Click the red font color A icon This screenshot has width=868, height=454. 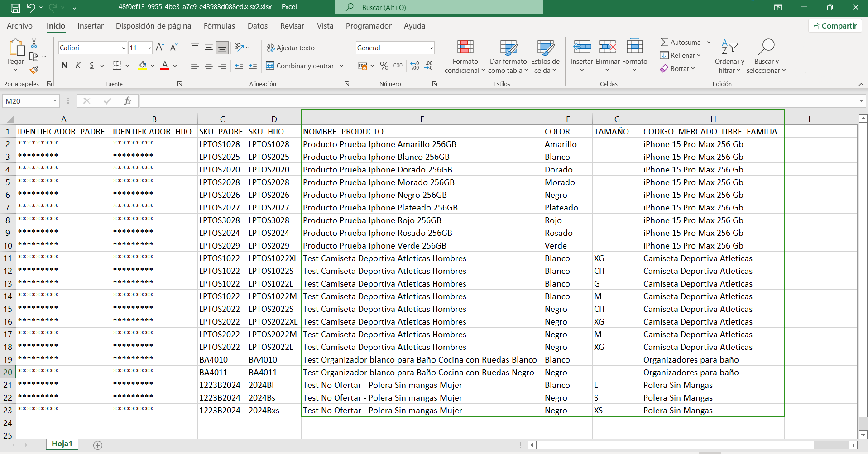pyautogui.click(x=165, y=66)
